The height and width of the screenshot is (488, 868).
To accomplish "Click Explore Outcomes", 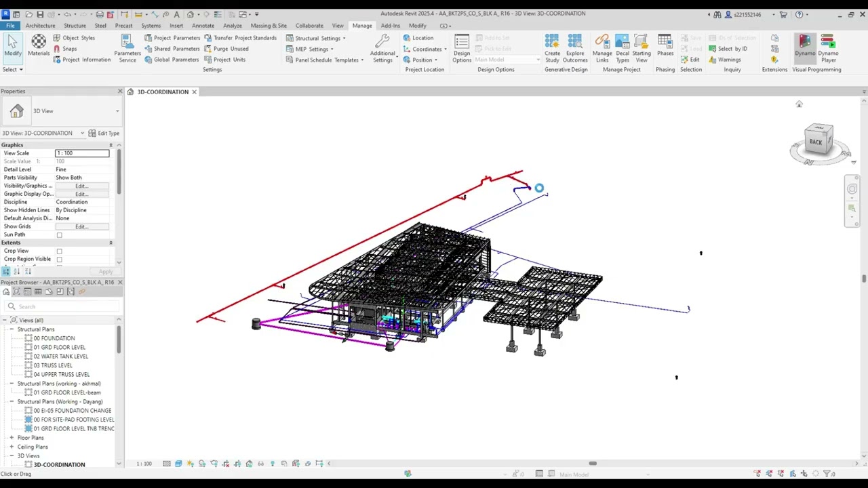I will point(575,49).
